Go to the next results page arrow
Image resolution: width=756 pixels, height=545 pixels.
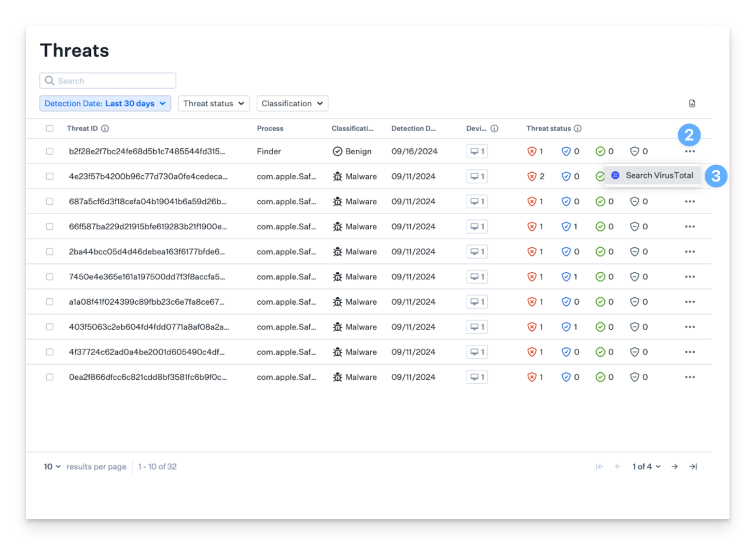(x=675, y=467)
